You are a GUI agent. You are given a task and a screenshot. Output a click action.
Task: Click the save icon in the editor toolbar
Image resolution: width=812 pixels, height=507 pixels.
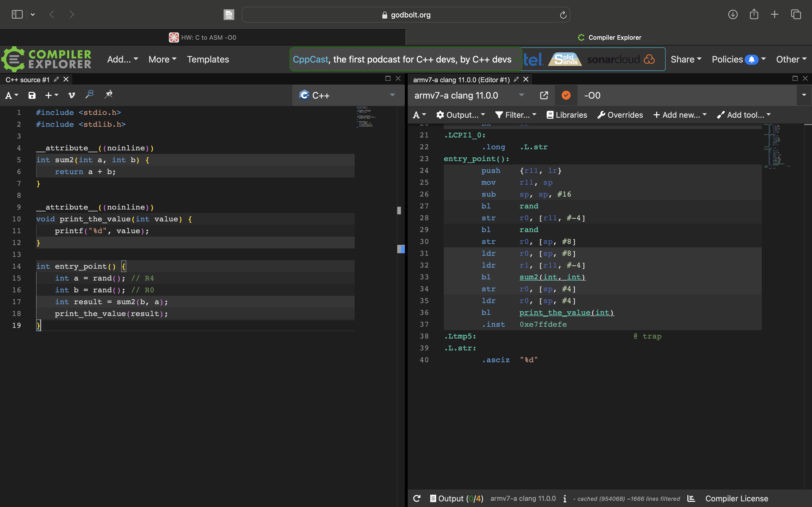pyautogui.click(x=32, y=95)
